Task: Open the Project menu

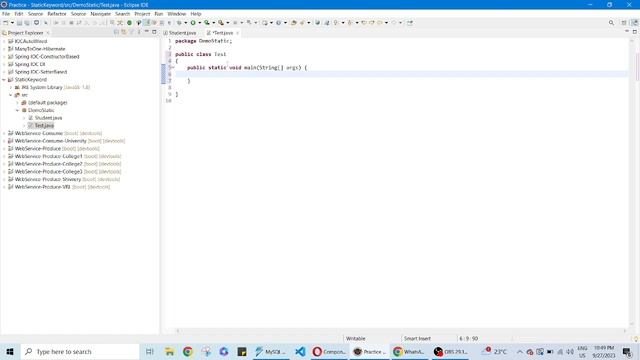Action: (142, 14)
